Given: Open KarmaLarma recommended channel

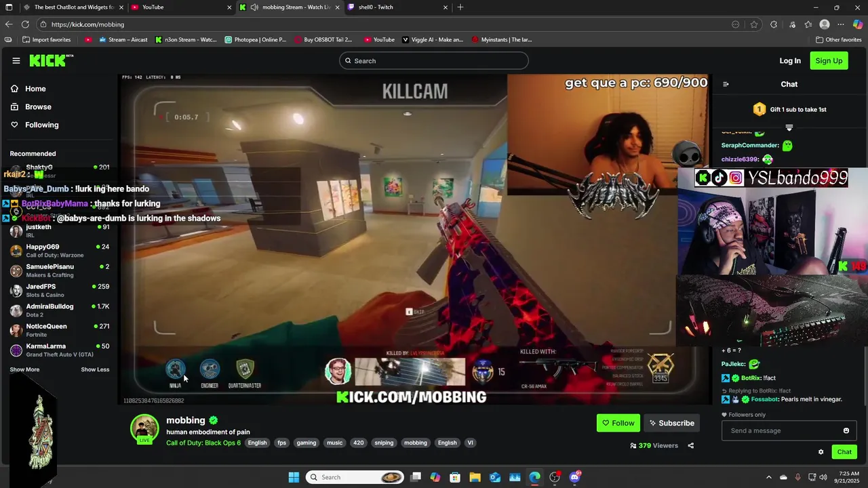Looking at the screenshot, I should [60, 350].
